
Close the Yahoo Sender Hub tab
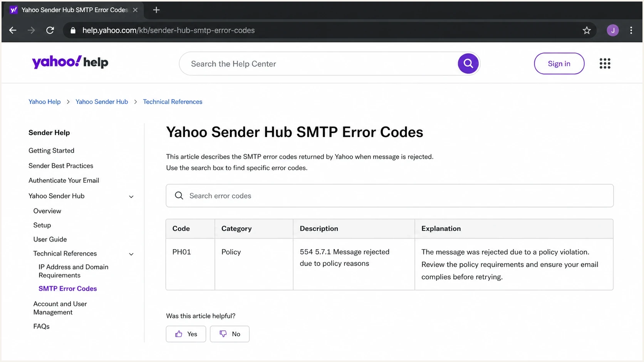tap(135, 10)
